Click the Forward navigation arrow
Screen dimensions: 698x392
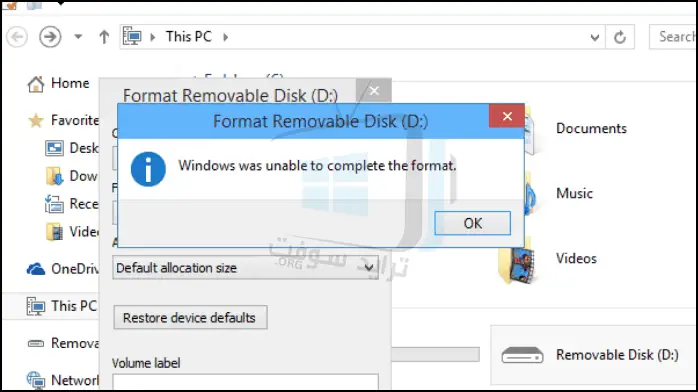[x=50, y=36]
